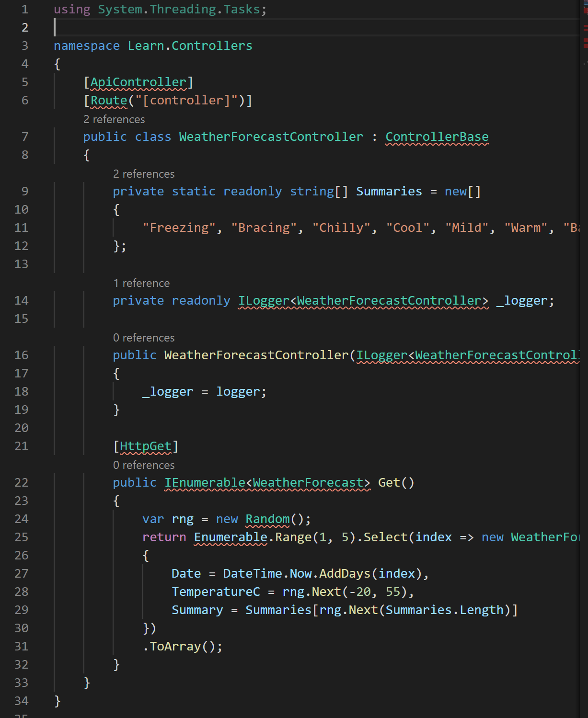The image size is (588, 718).
Task: Click the underlined Route attribute
Action: tap(109, 100)
